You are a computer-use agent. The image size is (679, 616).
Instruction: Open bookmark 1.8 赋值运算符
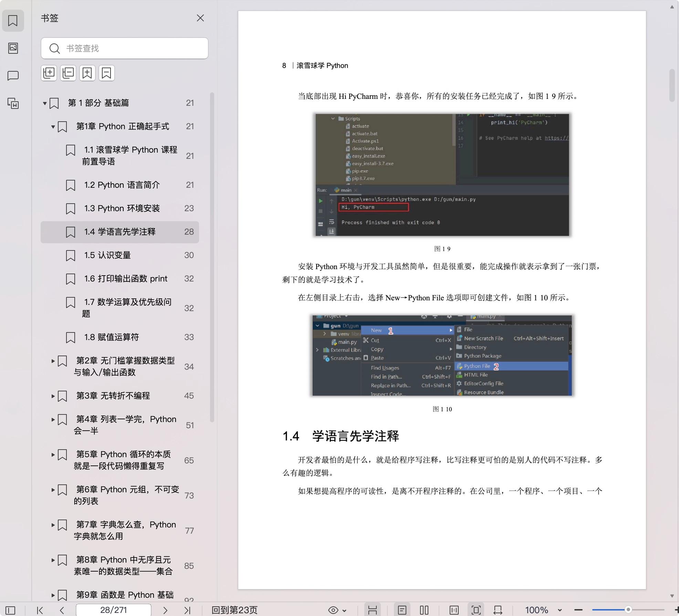[120, 337]
